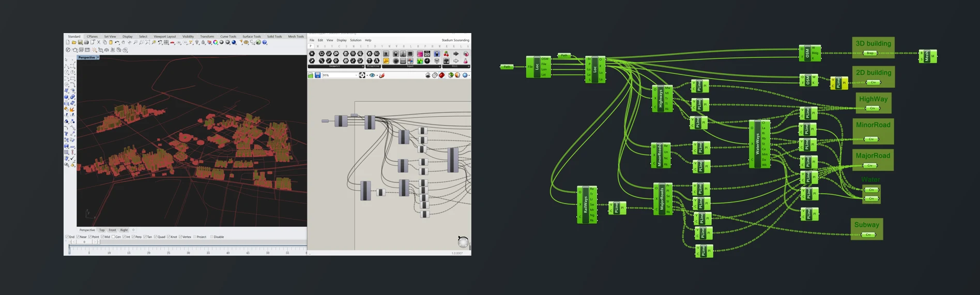Expand the Input panel plus button
The image size is (980, 295).
coord(439,67)
